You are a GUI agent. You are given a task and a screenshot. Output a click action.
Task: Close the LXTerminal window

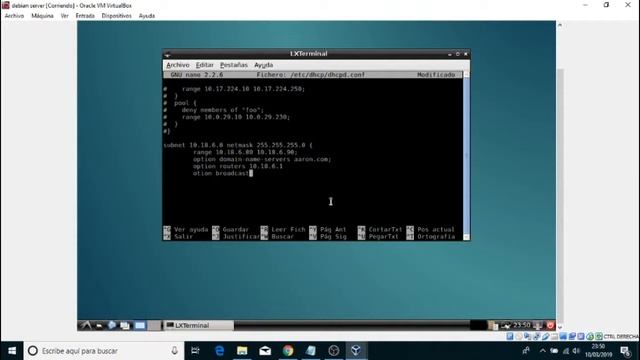(x=466, y=54)
